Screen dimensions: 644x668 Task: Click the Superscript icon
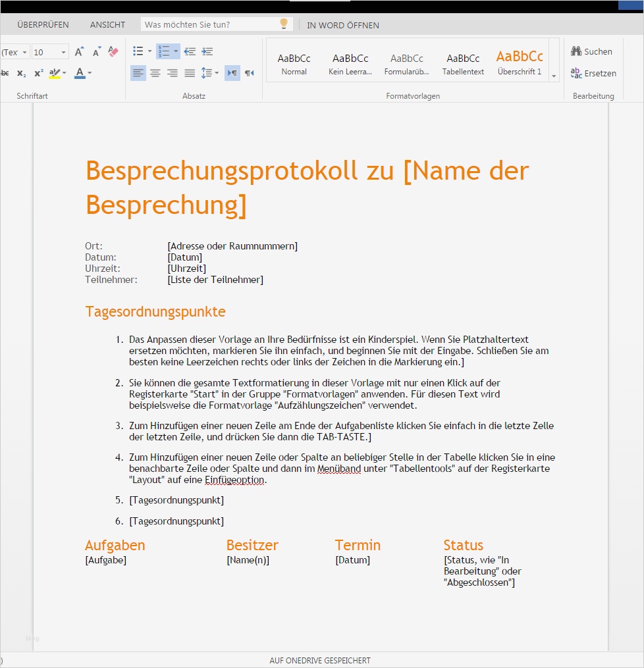tap(38, 72)
